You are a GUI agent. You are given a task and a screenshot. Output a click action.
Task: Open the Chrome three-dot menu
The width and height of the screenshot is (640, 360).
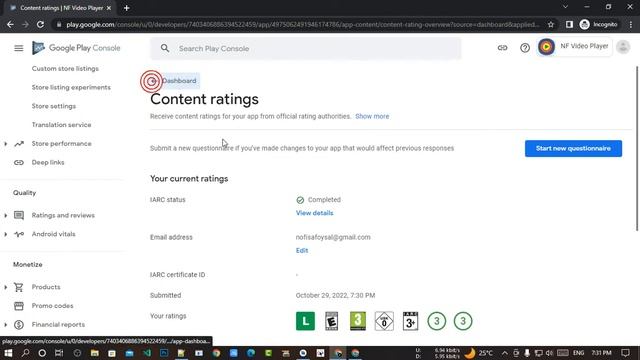[x=631, y=24]
